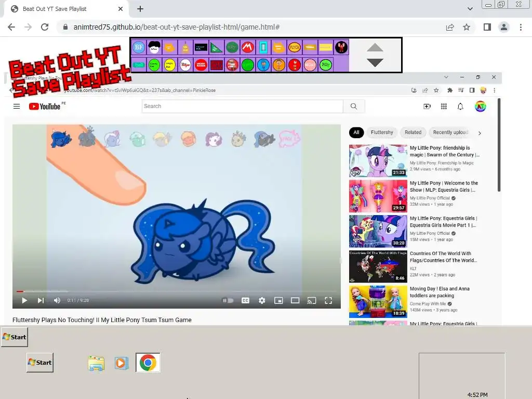Viewport: 532px width, 399px height.
Task: Open the Come Play With Me channel
Action: (428, 303)
